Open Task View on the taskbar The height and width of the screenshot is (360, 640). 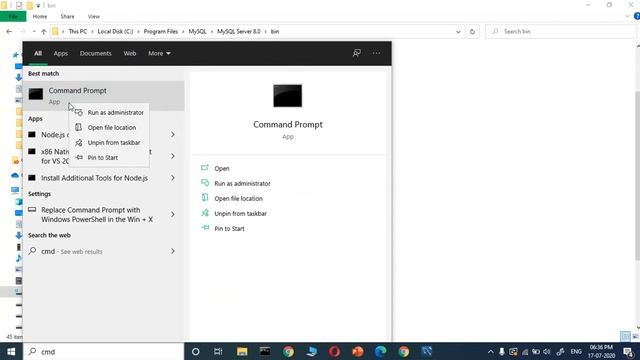pyautogui.click(x=218, y=351)
